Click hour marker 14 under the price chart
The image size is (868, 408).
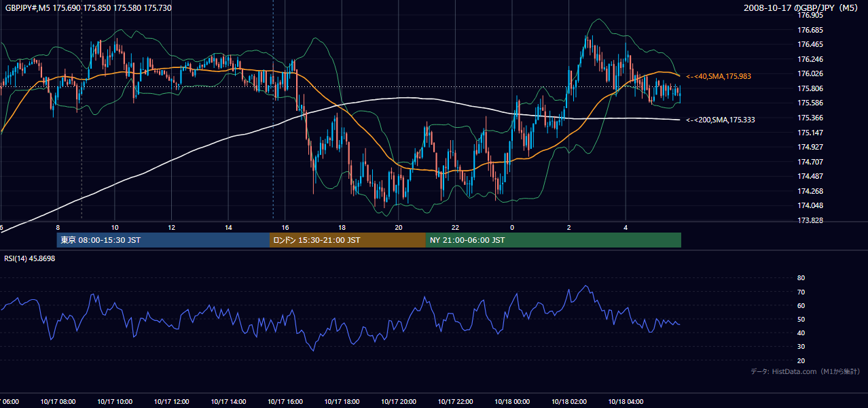point(228,227)
